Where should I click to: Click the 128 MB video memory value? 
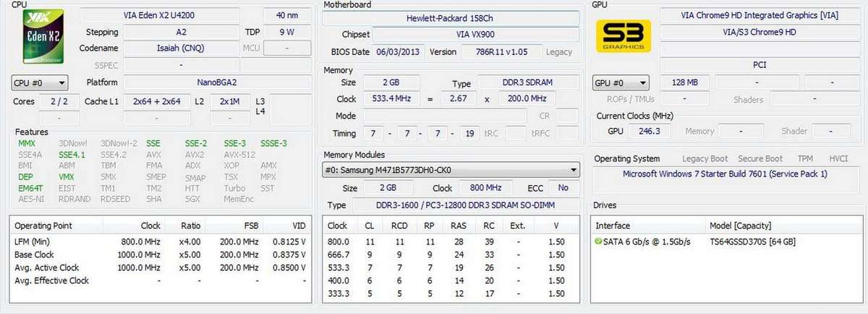(x=684, y=82)
